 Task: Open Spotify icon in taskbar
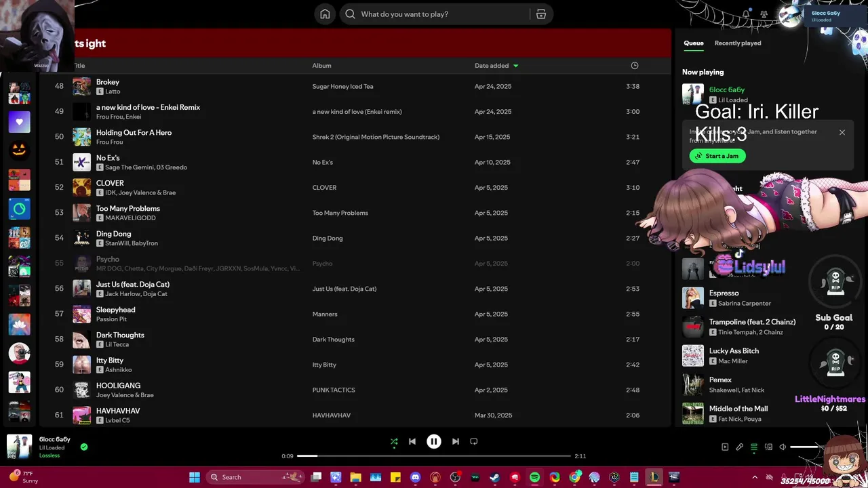tap(534, 477)
